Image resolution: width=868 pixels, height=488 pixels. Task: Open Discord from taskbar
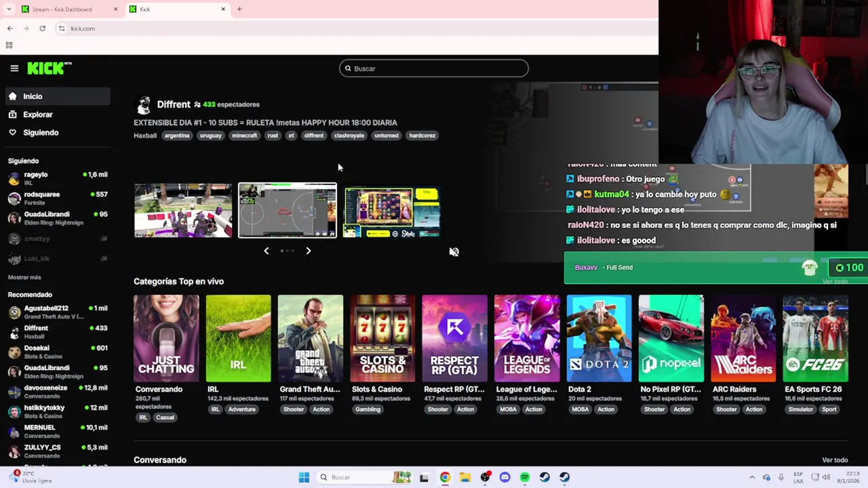(x=505, y=477)
